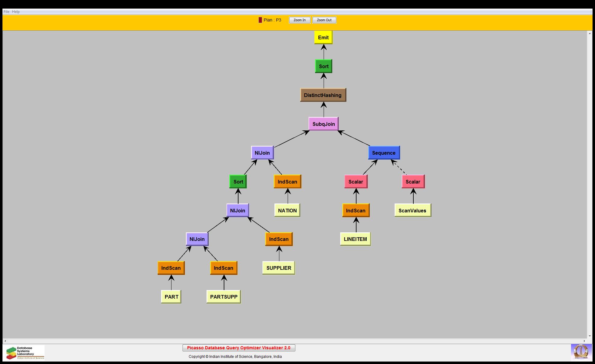
Task: Click the SubqJoin plan node
Action: 323,124
